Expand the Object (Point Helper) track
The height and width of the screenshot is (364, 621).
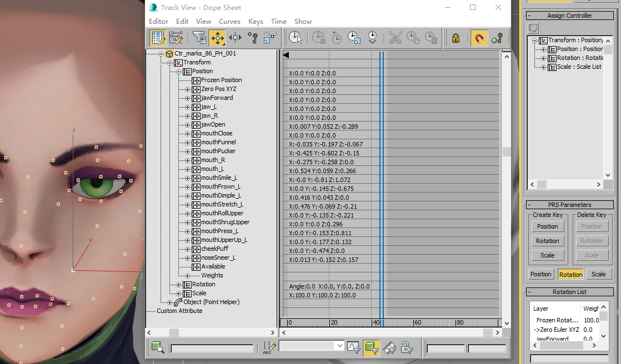click(x=169, y=302)
